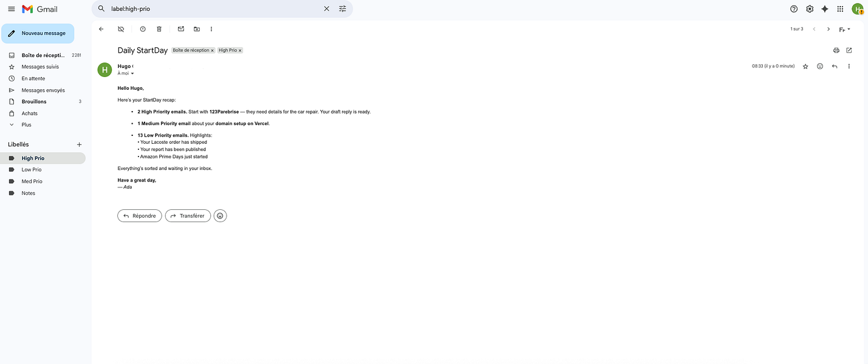This screenshot has width=868, height=364.
Task: Remove the 'High Prio' label chip
Action: (x=239, y=50)
